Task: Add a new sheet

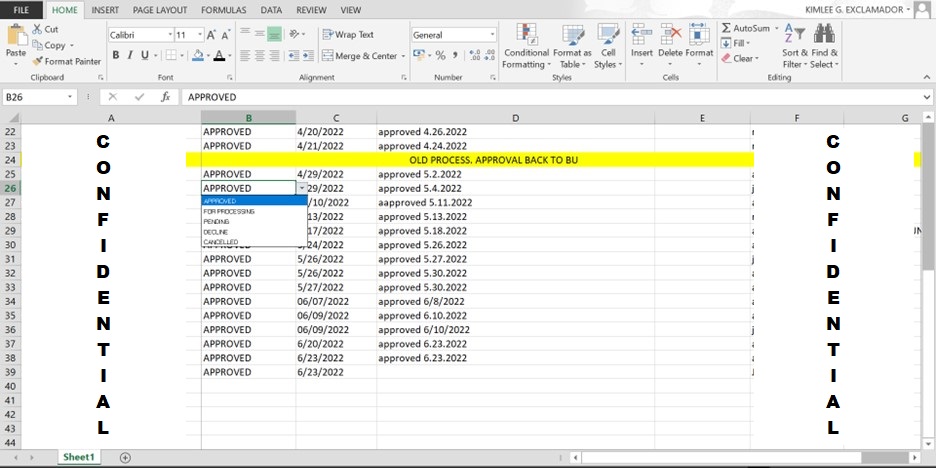Action: click(125, 458)
